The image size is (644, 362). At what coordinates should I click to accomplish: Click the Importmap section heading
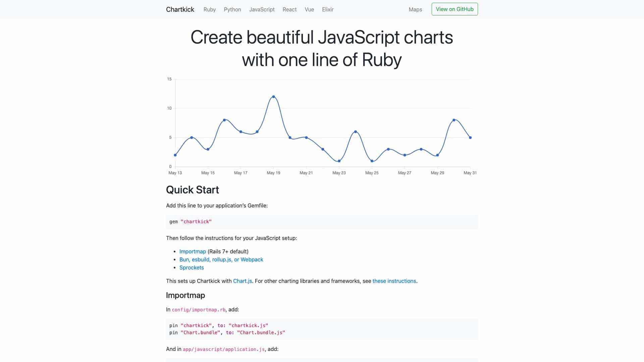185,295
